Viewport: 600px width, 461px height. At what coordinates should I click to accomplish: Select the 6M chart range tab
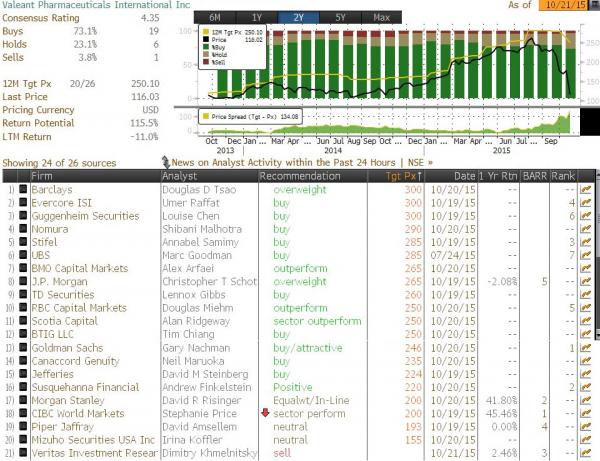tap(215, 18)
